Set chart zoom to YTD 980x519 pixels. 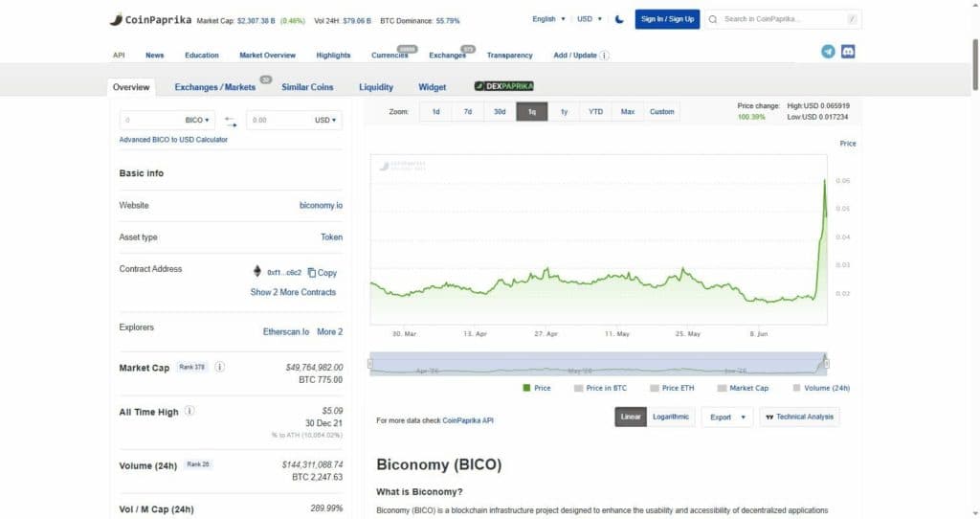pos(595,112)
